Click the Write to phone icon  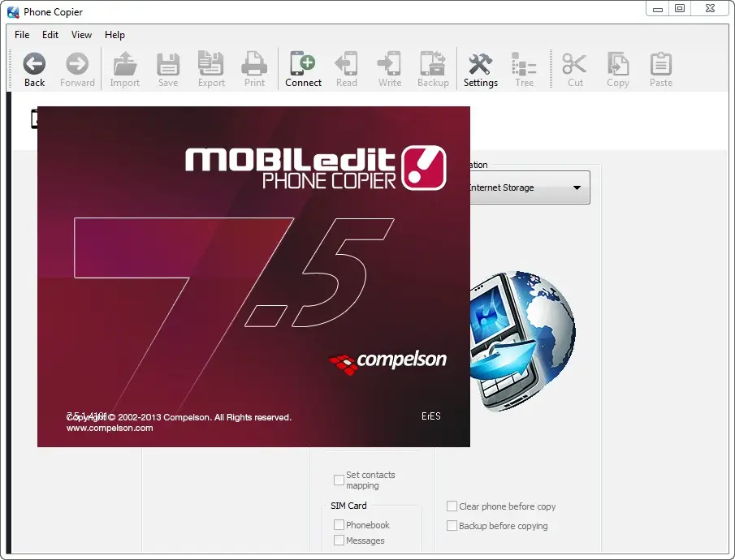coord(390,64)
